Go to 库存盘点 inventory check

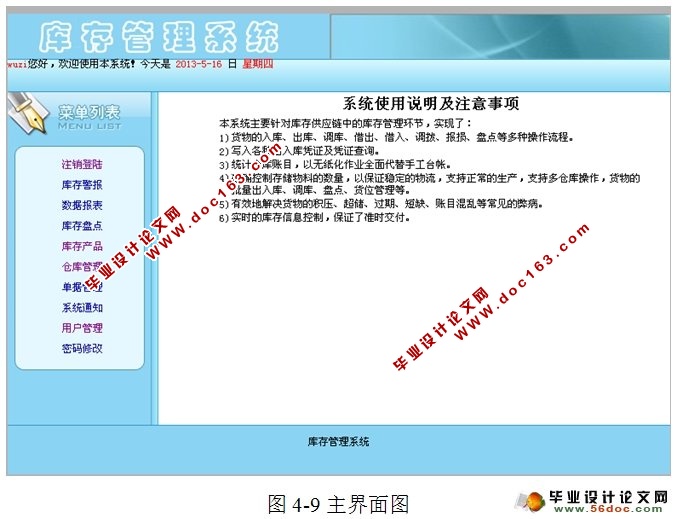pyautogui.click(x=82, y=226)
